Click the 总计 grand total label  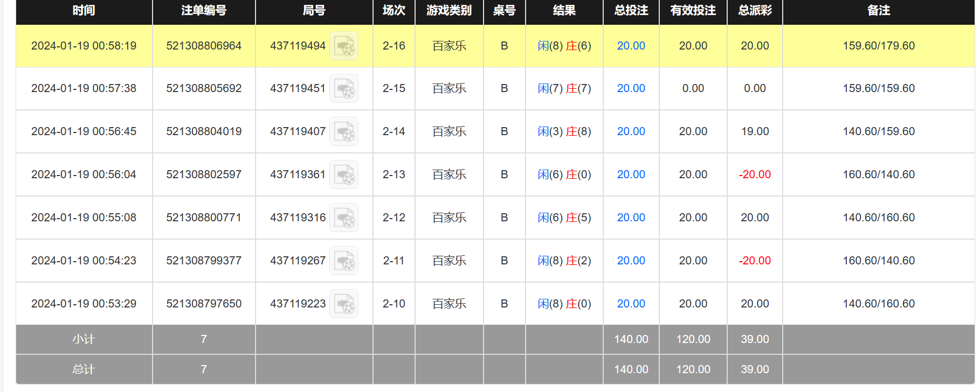(84, 369)
